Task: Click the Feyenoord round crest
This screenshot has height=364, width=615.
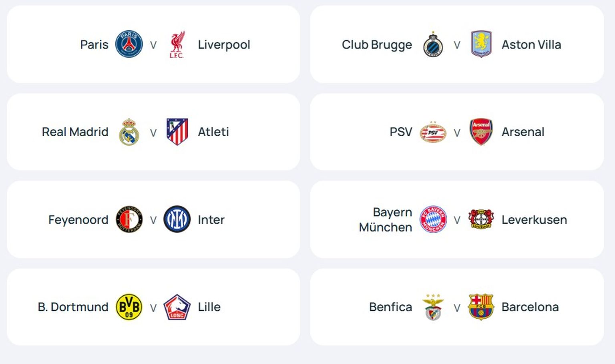Action: tap(129, 219)
